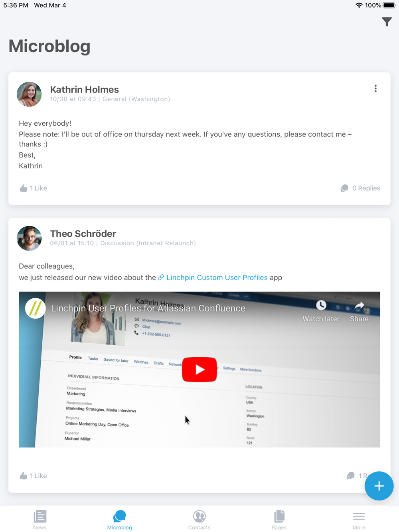
Task: Like Kathrin Holmes' post
Action: [33, 188]
